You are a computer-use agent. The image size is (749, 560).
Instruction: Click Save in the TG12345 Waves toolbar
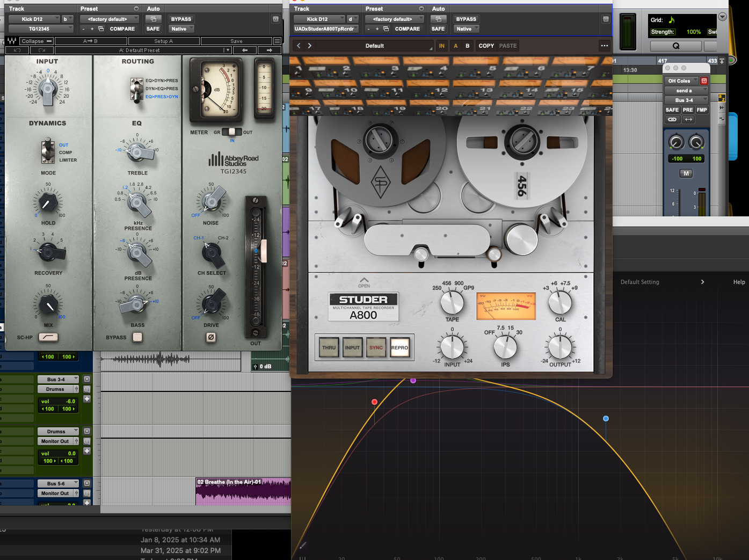236,41
